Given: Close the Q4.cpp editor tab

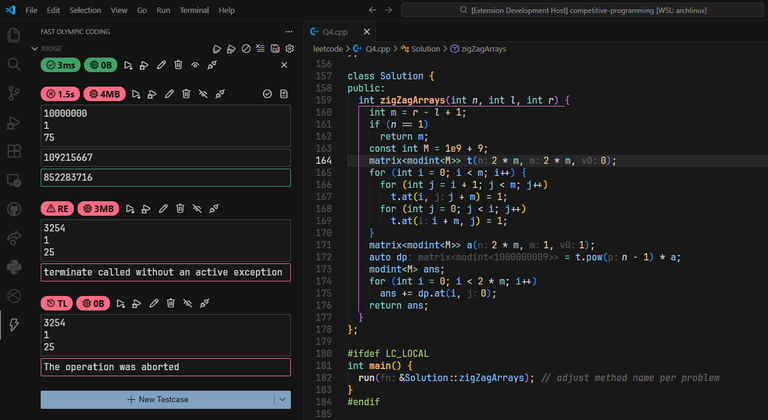Looking at the screenshot, I should pyautogui.click(x=366, y=32).
